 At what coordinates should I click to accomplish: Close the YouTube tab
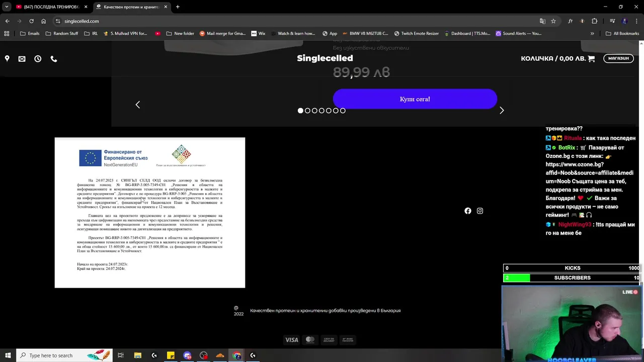(86, 7)
